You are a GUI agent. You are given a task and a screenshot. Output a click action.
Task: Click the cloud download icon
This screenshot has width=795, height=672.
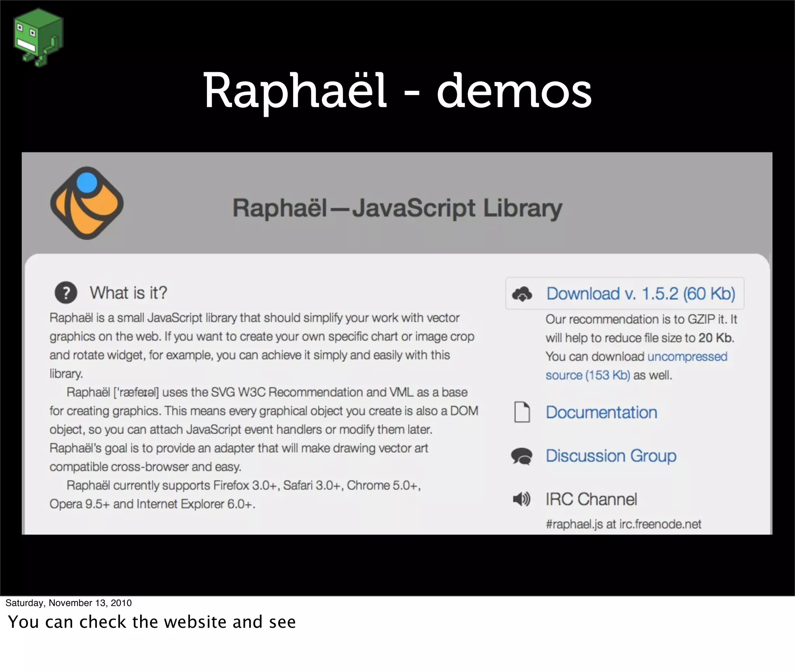(x=522, y=294)
